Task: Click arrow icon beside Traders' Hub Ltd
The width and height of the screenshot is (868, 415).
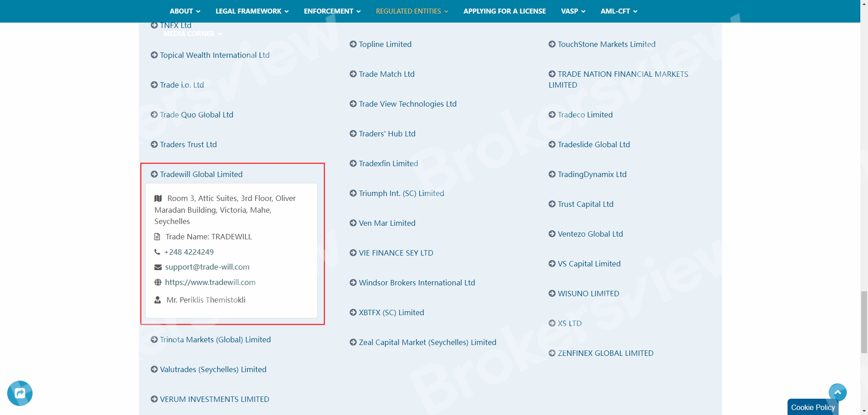Action: tap(353, 134)
